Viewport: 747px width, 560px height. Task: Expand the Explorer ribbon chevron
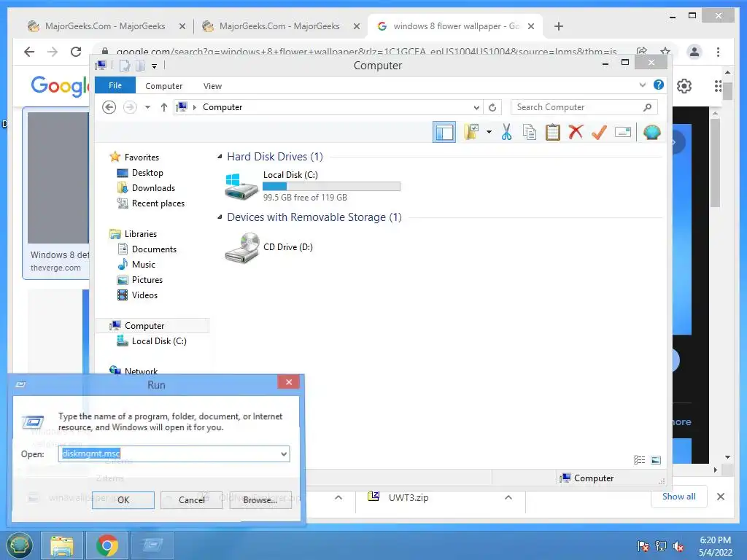coord(642,85)
